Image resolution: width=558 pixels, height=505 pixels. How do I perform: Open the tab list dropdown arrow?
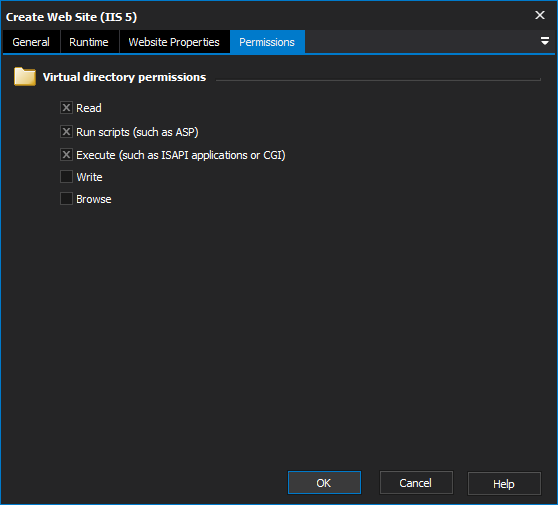click(x=544, y=41)
